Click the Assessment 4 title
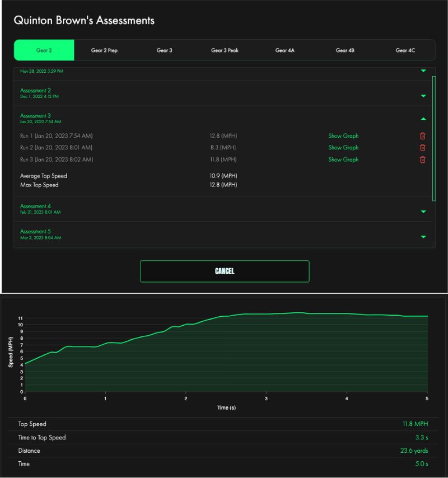 tap(35, 207)
